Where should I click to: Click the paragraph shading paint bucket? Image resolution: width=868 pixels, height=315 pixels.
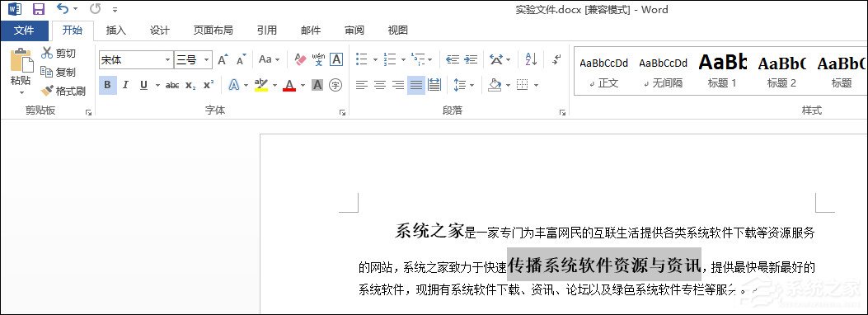coord(495,85)
